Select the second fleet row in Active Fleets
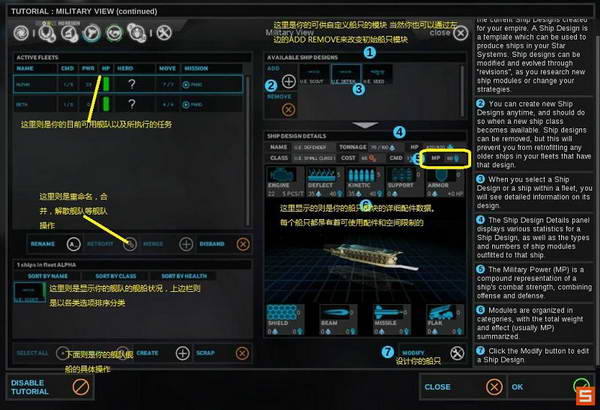The image size is (600, 410). pos(128,104)
